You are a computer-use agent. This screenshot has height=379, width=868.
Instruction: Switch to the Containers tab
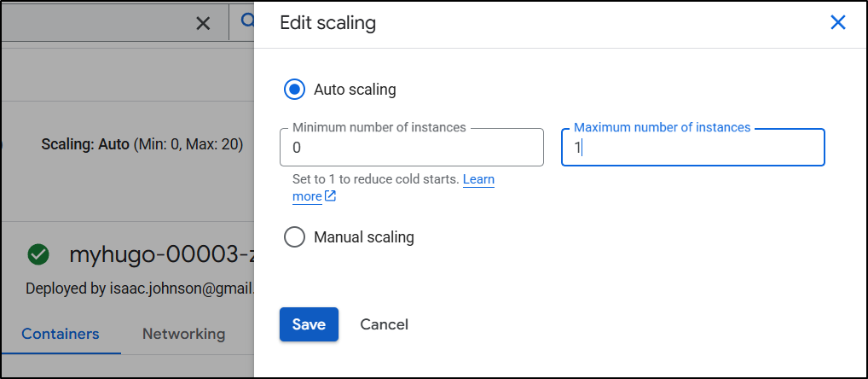[60, 334]
